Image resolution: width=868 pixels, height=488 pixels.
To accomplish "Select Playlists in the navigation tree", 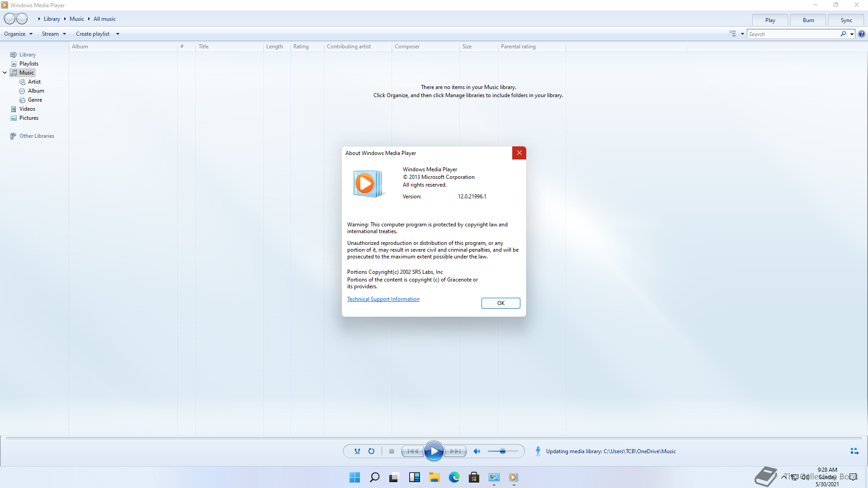I will coord(28,64).
